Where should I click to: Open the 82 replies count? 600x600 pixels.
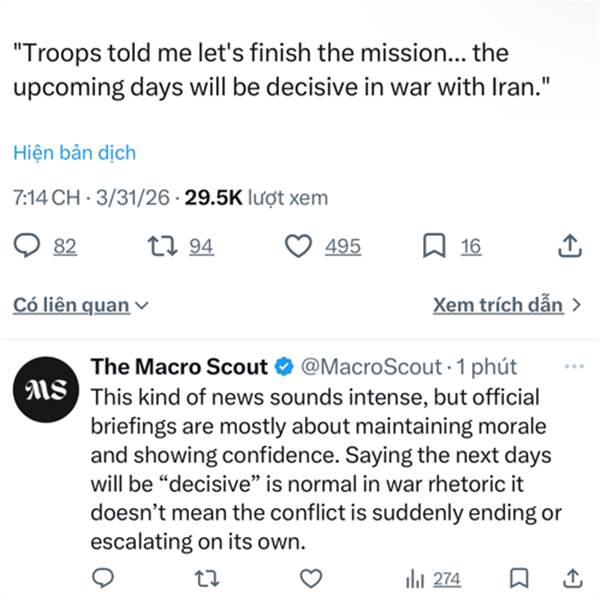coord(64,246)
